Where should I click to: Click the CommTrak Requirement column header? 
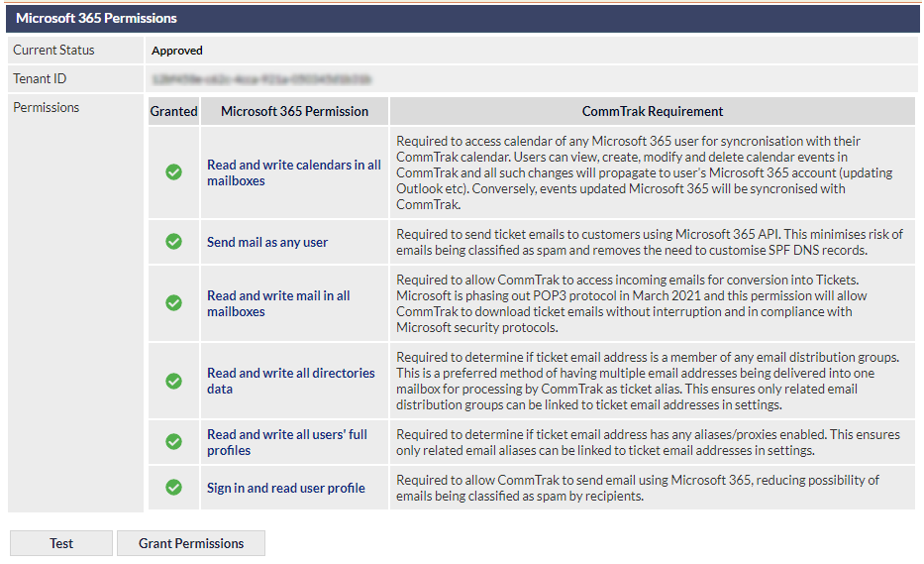click(653, 111)
